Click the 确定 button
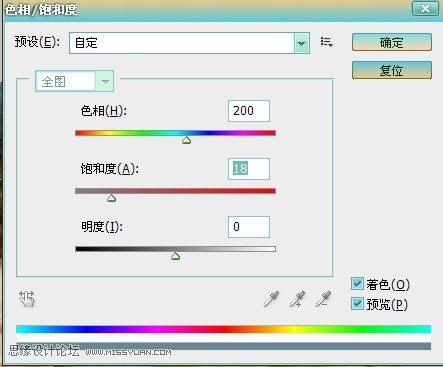The width and height of the screenshot is (443, 367). point(392,42)
